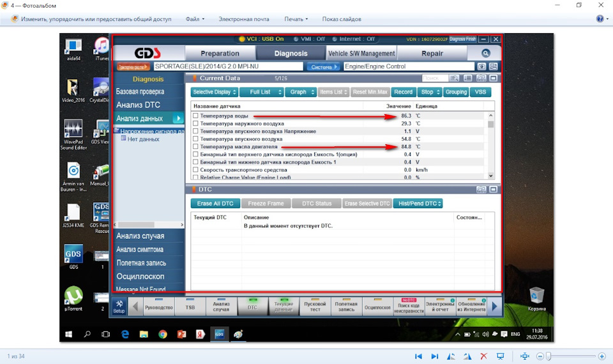Viewport: 613px width, 364px height.
Task: Click the photo viewer zoom slider handle
Action: click(548, 356)
